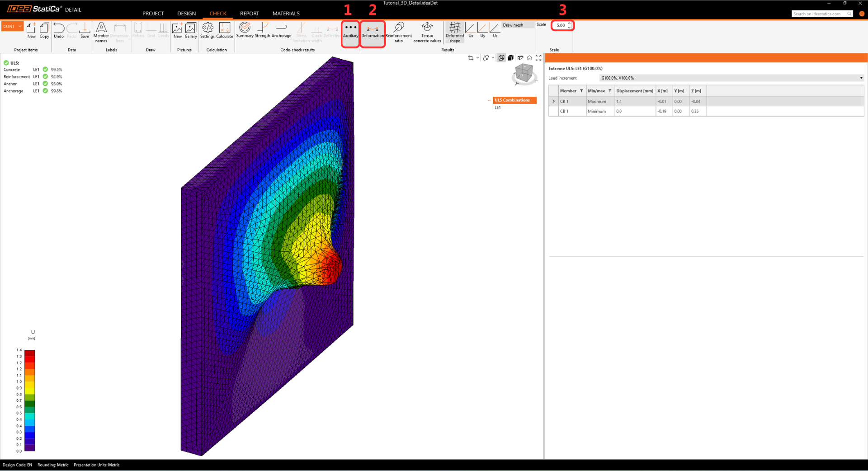
Task: Open the Summary code-check results
Action: [x=245, y=30]
